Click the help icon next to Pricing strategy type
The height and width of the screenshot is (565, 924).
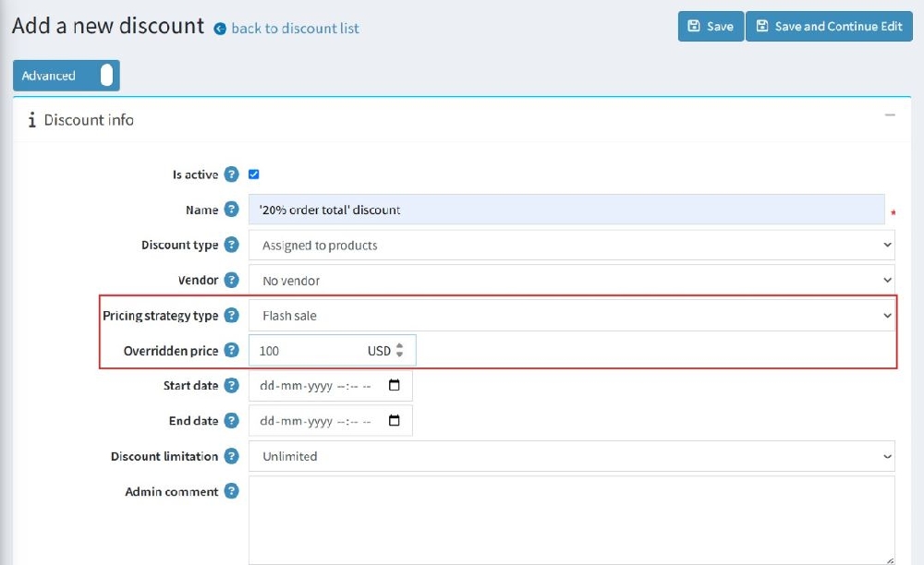(x=232, y=316)
